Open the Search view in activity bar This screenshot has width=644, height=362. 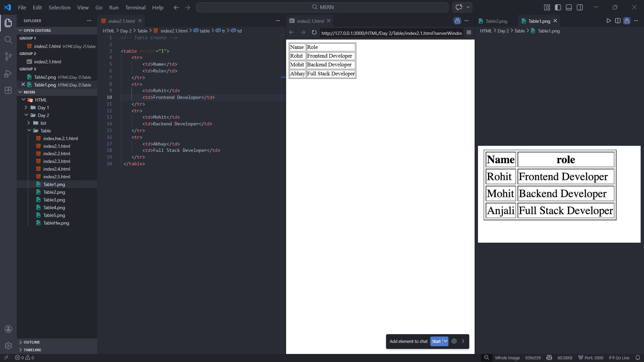[x=8, y=40]
